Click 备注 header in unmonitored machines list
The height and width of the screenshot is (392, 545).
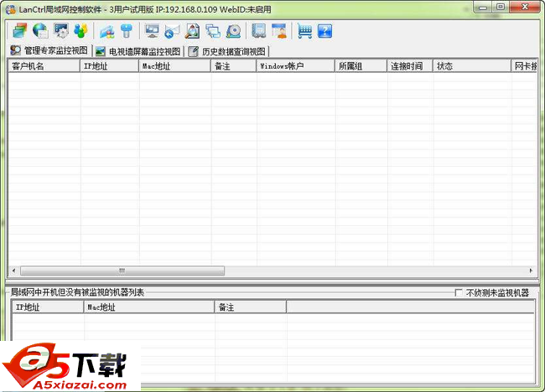tap(251, 307)
